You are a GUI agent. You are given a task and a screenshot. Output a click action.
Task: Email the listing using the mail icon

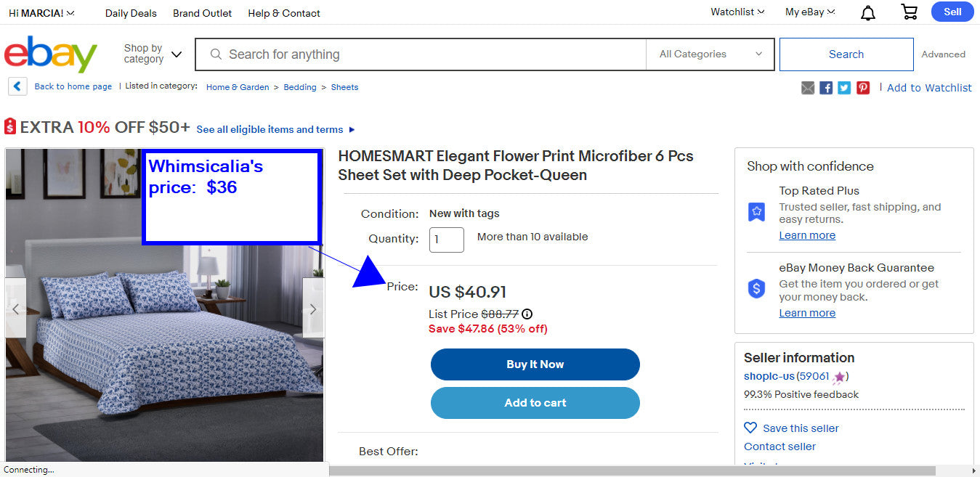pos(808,87)
